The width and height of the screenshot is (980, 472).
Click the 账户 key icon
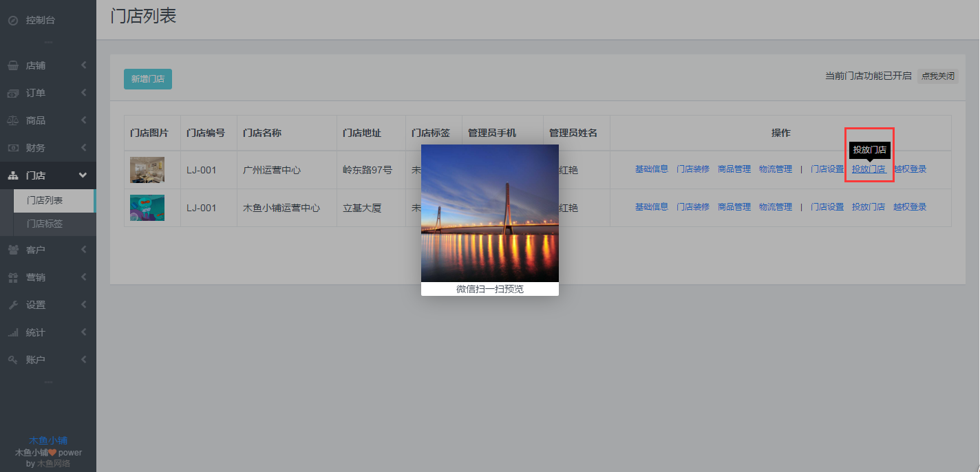tap(13, 360)
